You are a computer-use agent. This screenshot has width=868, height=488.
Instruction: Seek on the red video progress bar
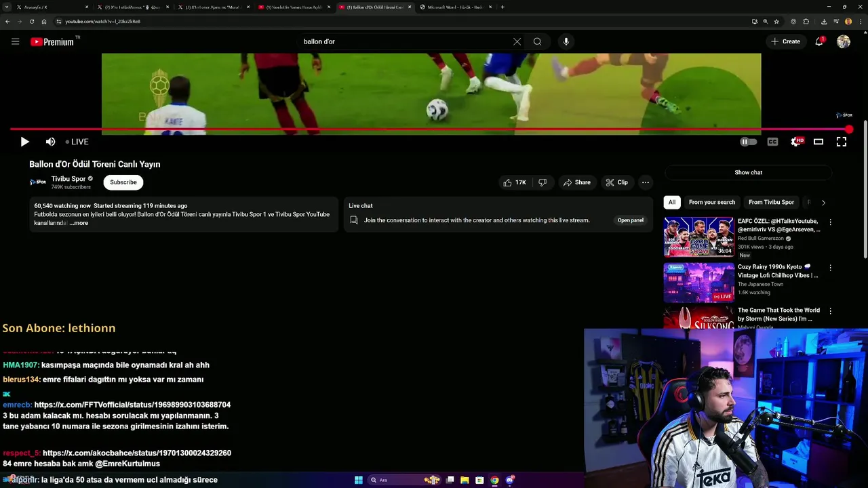[x=430, y=129]
